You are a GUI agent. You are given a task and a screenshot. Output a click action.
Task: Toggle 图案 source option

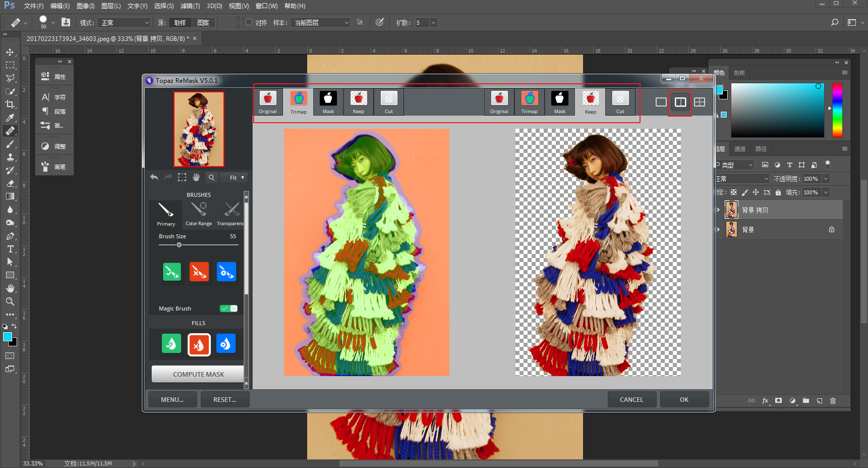coord(203,23)
